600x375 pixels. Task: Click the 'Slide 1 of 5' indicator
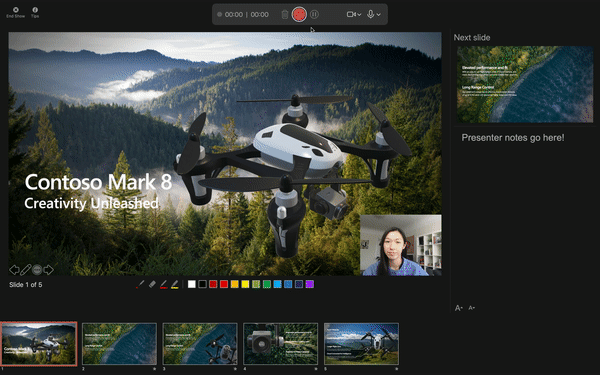[x=26, y=285]
